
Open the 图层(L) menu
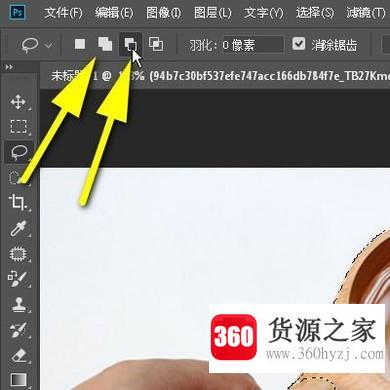[213, 13]
